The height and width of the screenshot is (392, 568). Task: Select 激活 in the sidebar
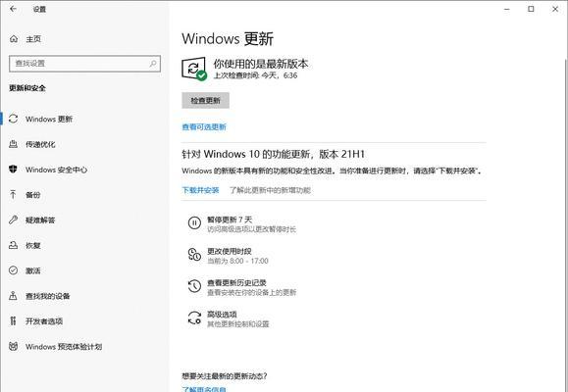click(x=33, y=270)
